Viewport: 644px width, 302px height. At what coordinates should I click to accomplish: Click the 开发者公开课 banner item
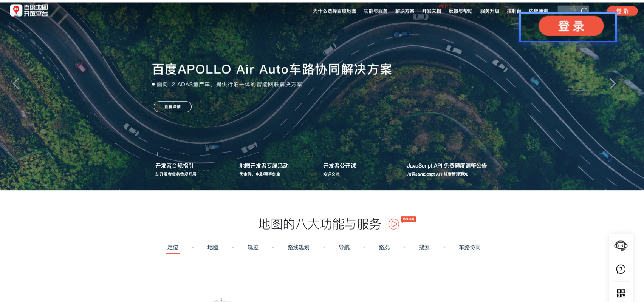[339, 166]
